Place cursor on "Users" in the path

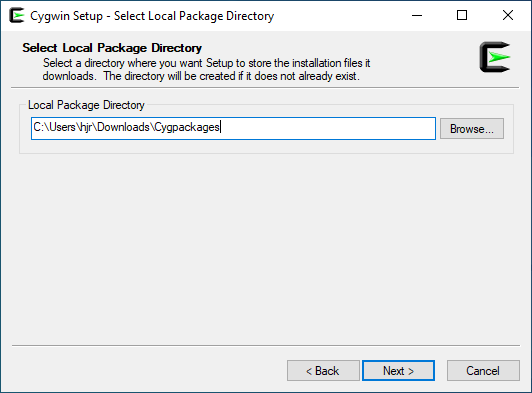[62, 127]
